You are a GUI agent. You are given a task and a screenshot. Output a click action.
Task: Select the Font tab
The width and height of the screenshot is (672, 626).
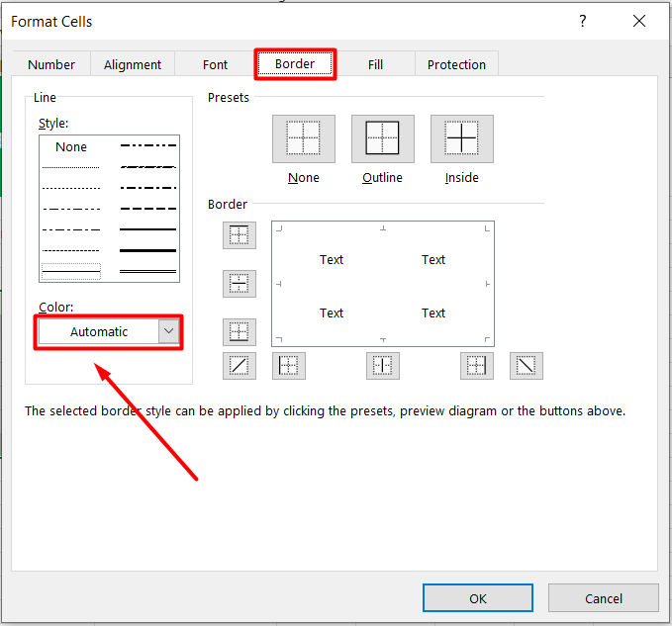point(215,64)
